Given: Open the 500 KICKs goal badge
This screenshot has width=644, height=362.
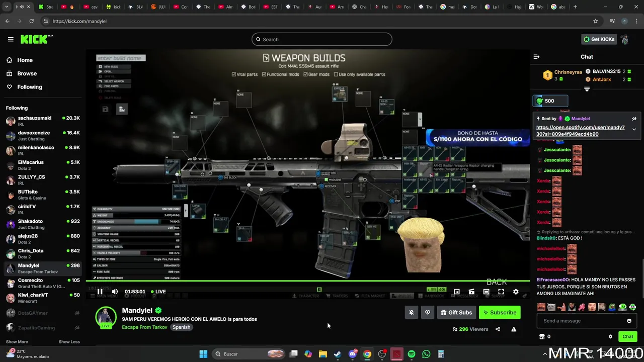Looking at the screenshot, I should (x=550, y=101).
